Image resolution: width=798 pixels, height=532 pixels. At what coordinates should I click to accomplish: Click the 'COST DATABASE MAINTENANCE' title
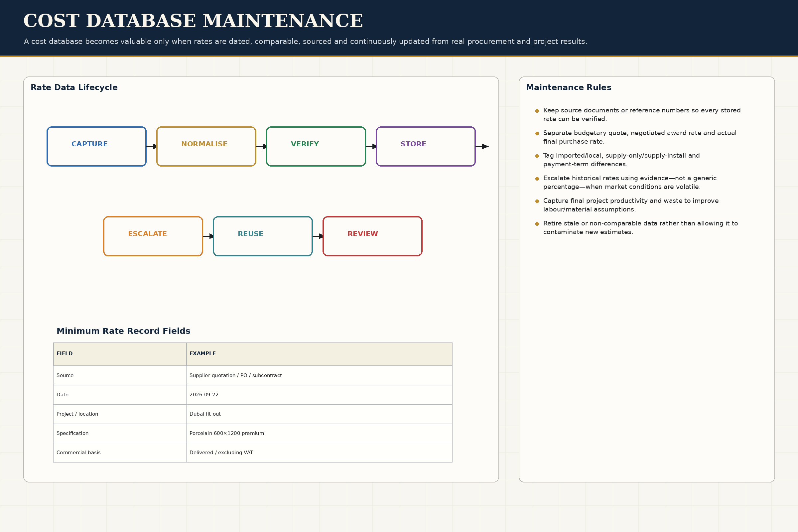coord(193,21)
